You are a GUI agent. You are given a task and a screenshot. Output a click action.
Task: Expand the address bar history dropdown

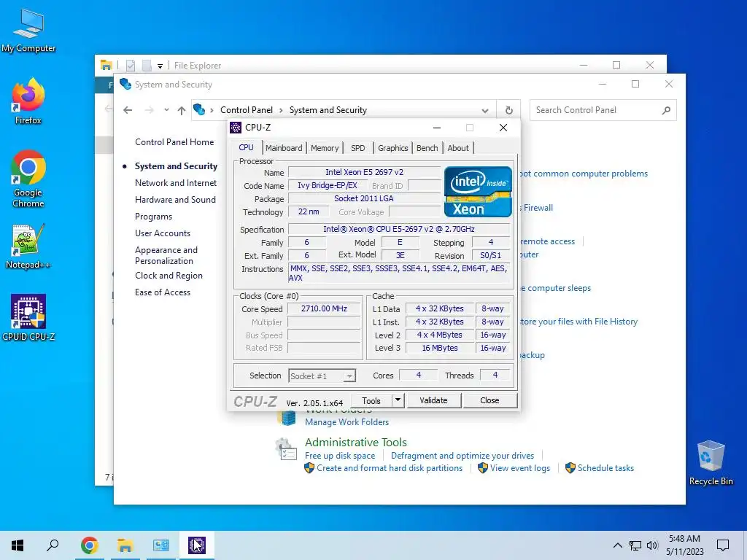tap(485, 111)
